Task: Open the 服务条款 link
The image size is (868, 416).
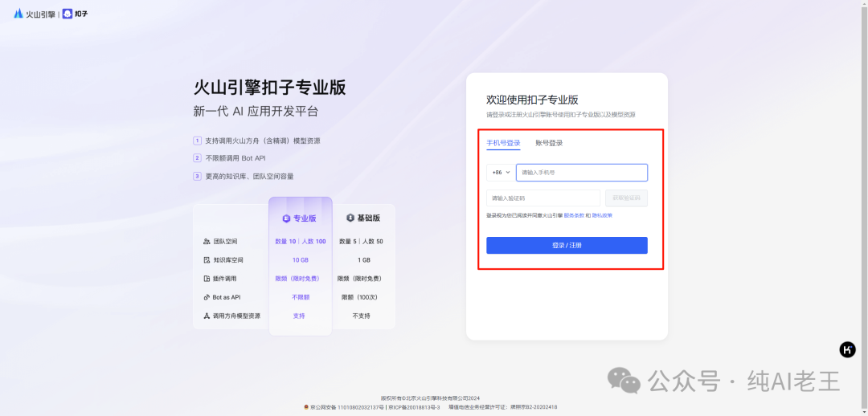Action: (574, 216)
